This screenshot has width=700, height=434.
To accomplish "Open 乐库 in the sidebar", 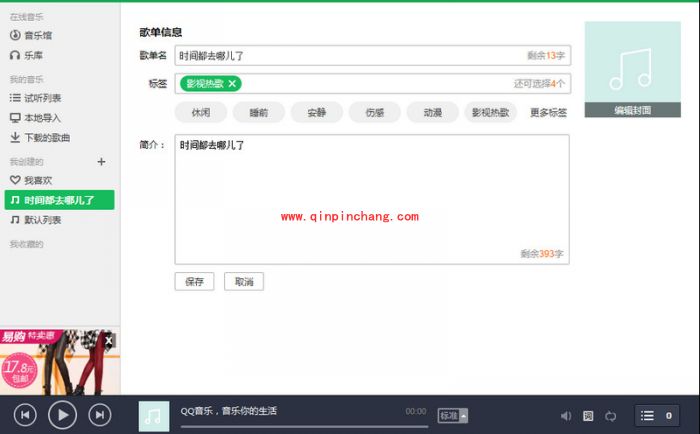I will (27, 55).
